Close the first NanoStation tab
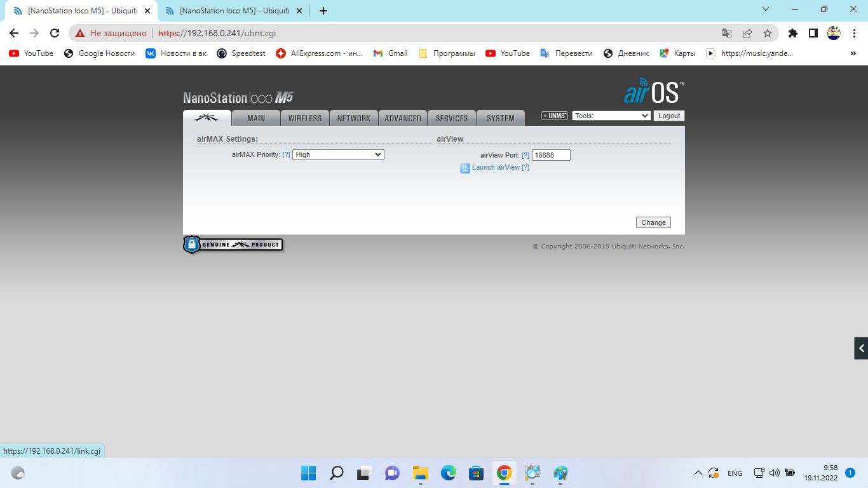 pyautogui.click(x=147, y=11)
